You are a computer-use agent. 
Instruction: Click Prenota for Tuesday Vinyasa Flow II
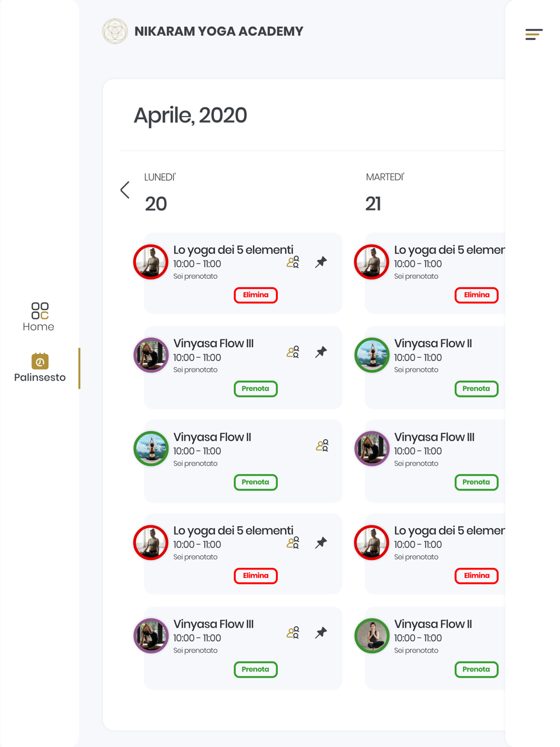[x=477, y=389]
